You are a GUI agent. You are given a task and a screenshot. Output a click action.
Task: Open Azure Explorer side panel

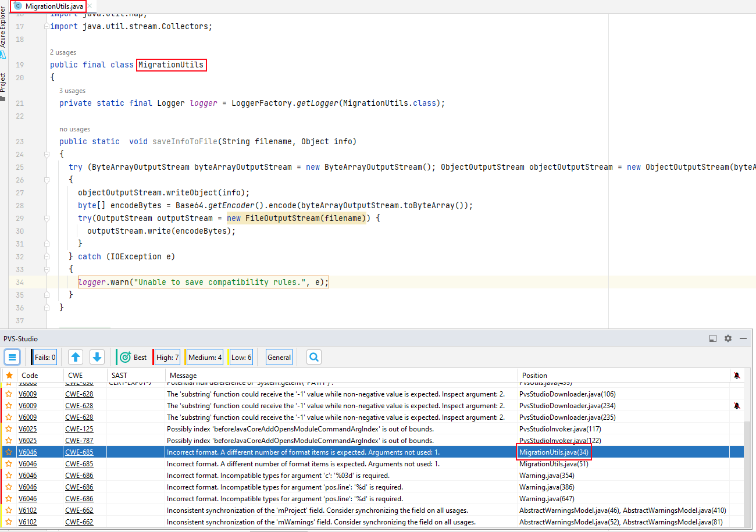tap(3, 28)
